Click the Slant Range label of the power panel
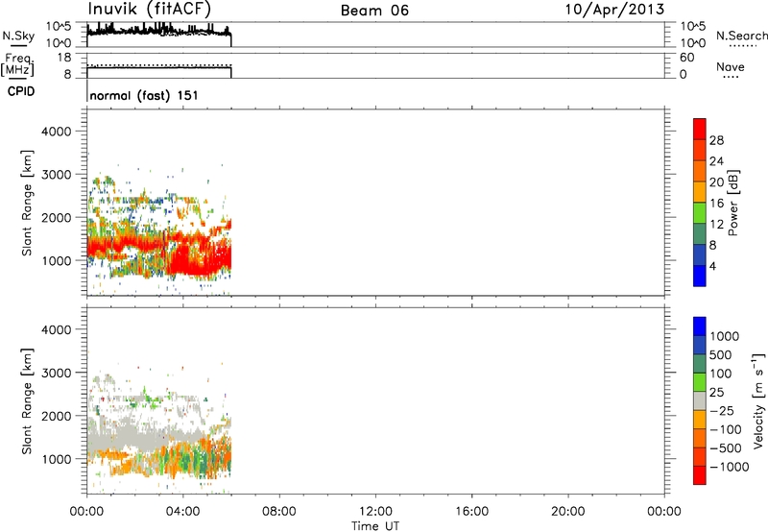Screen dimensions: 768x532 click(27, 203)
